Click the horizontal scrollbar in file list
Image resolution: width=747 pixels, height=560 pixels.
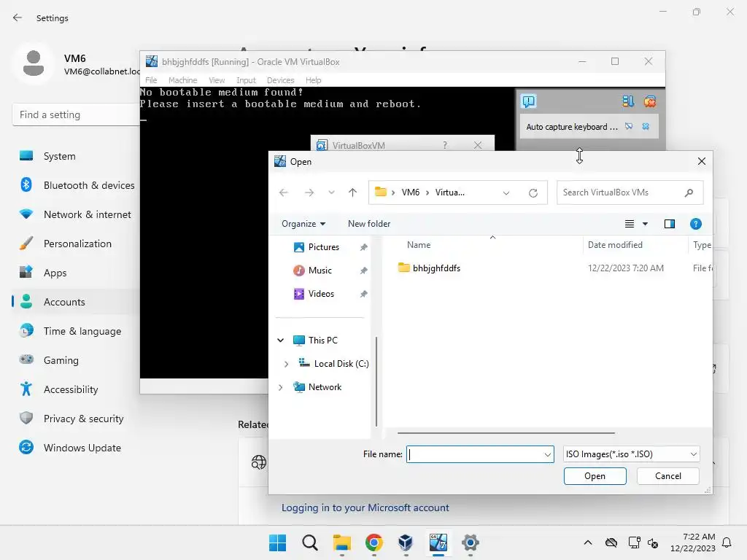[x=506, y=433]
